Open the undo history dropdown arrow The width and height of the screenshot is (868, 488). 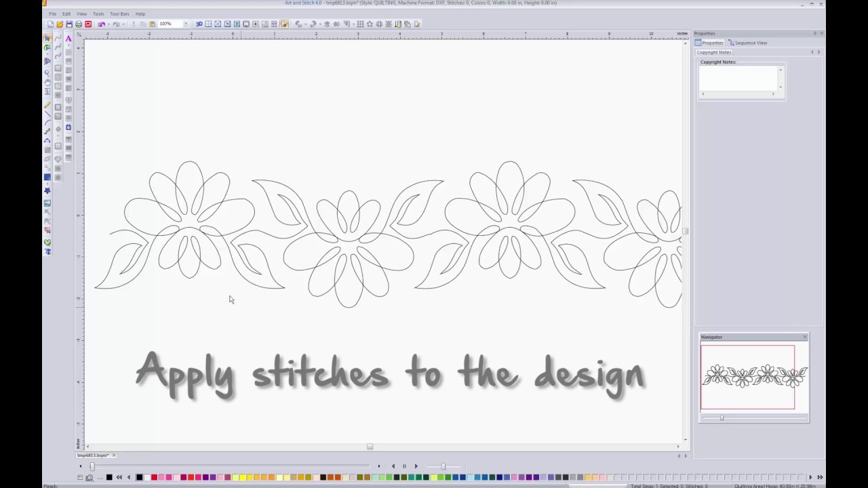coord(108,24)
